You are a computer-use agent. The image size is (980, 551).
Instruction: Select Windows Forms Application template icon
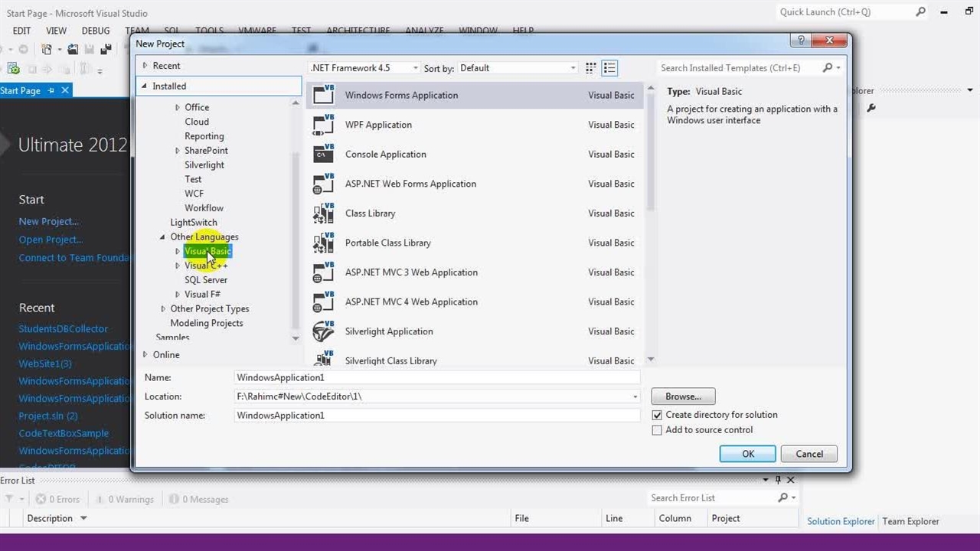point(324,95)
